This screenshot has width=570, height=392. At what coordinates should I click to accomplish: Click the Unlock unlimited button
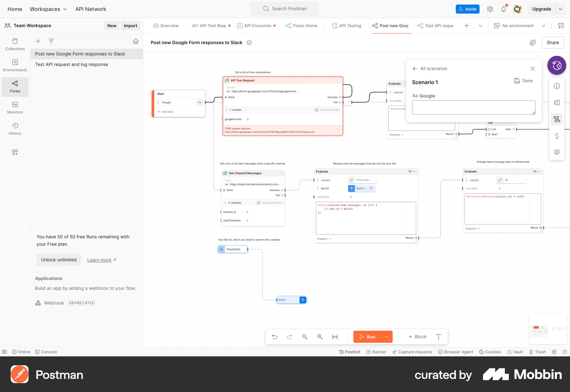(x=59, y=260)
